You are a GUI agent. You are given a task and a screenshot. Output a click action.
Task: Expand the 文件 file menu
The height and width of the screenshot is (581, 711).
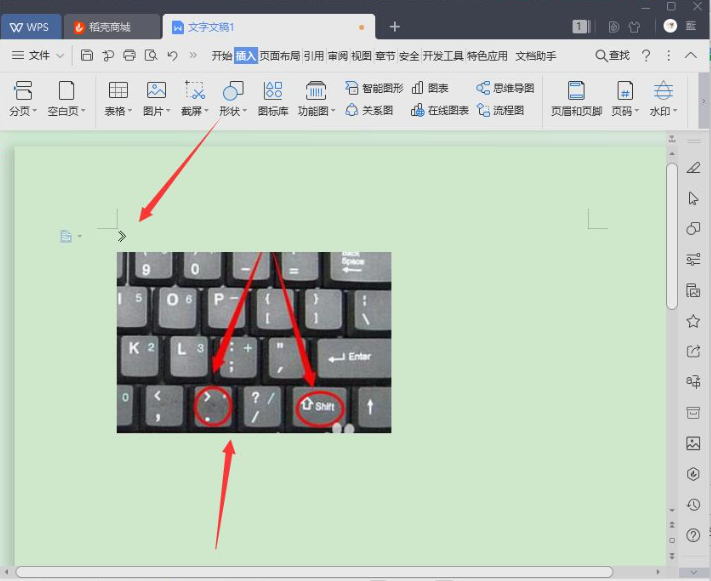38,55
